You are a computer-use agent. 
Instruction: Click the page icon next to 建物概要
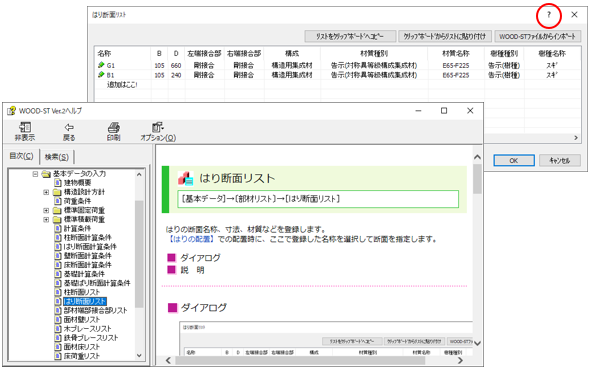58,183
